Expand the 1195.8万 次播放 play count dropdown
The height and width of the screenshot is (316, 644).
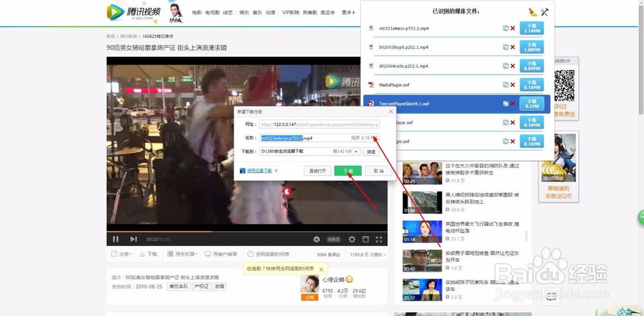tap(368, 254)
